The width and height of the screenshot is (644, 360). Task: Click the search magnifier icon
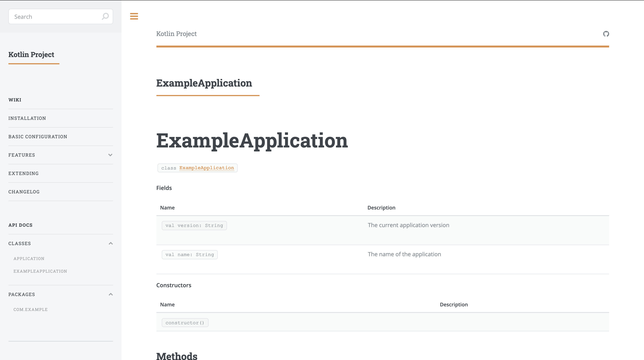pos(105,16)
